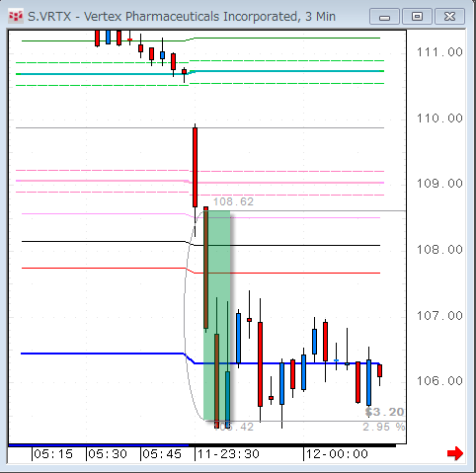Click the 110.00 price axis label
The height and width of the screenshot is (473, 476).
click(x=439, y=118)
